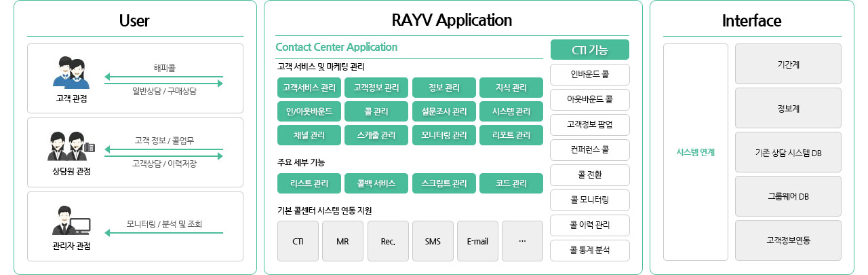This screenshot has height=275, width=868.
Task: Click the User panel title
Action: click(134, 21)
